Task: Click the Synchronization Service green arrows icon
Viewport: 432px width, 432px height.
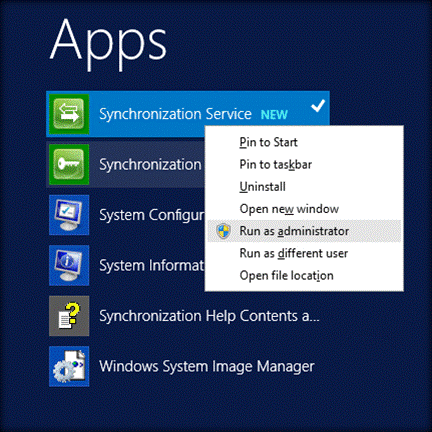Action: coord(69,114)
